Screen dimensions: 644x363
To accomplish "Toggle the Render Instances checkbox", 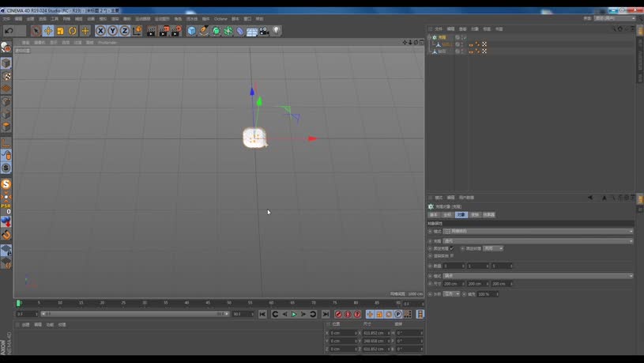I will pyautogui.click(x=452, y=255).
